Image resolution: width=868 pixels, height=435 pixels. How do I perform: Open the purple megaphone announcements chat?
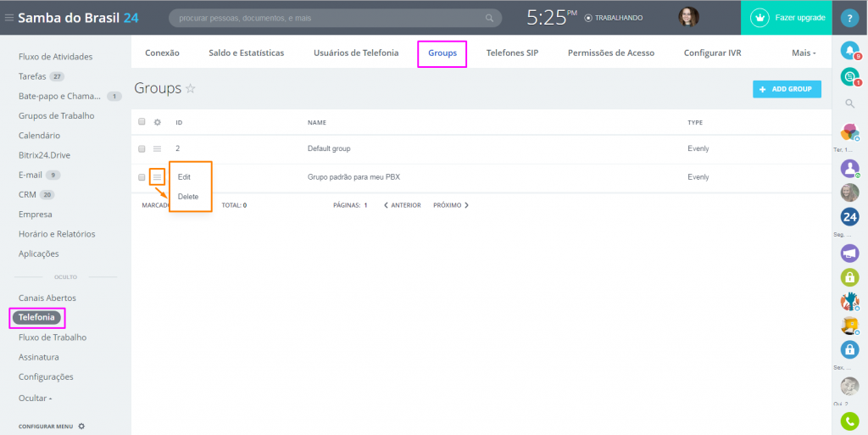849,253
